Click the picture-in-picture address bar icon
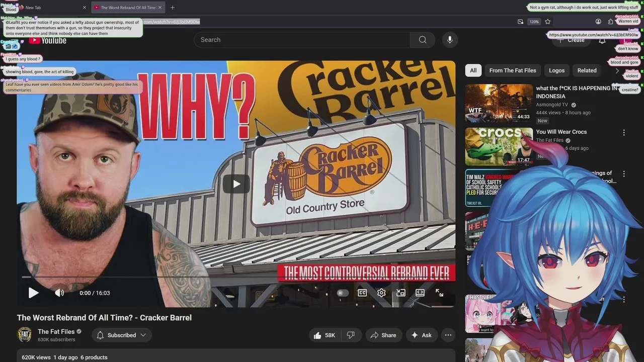 tap(520, 22)
